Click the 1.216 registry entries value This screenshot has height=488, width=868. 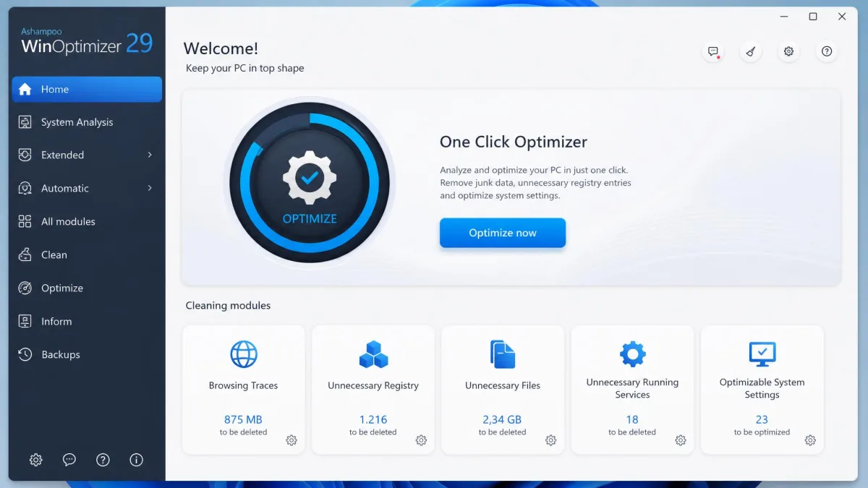pos(373,419)
